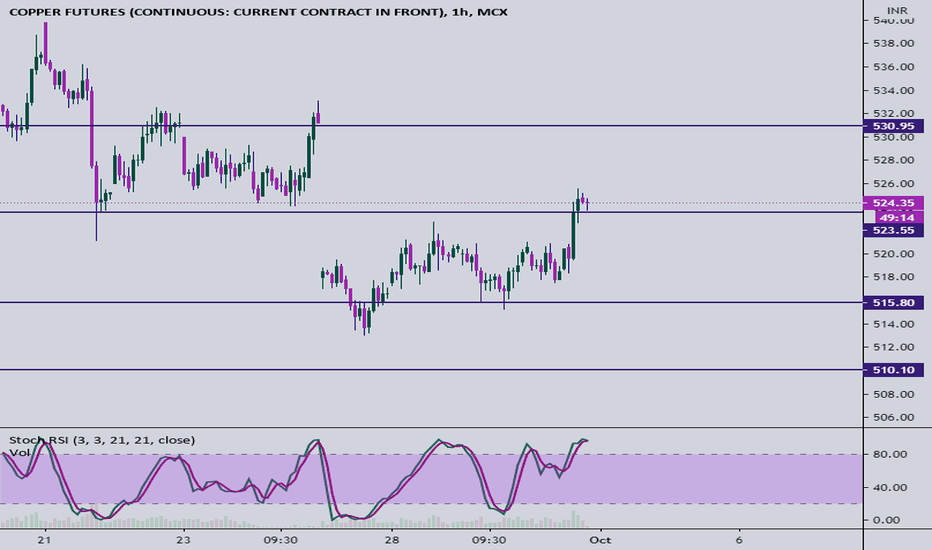
Task: Click the 23 date label on time axis
Action: pos(184,540)
